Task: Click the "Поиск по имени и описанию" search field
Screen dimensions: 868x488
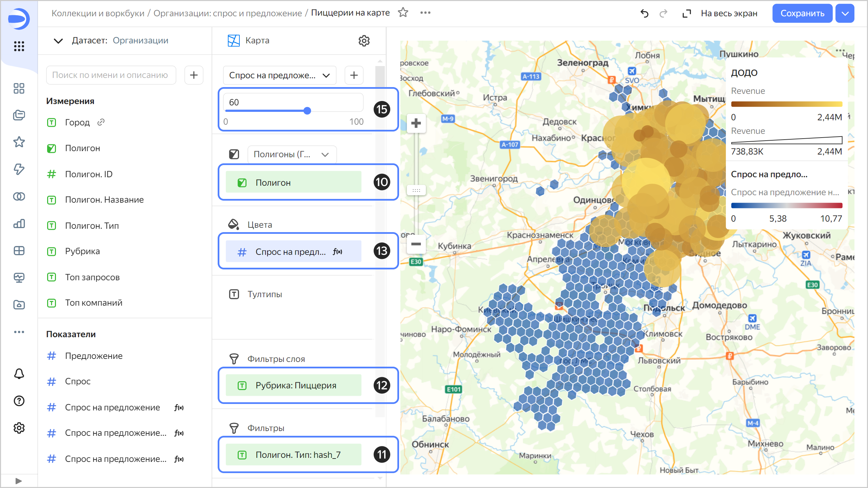Action: 111,75
